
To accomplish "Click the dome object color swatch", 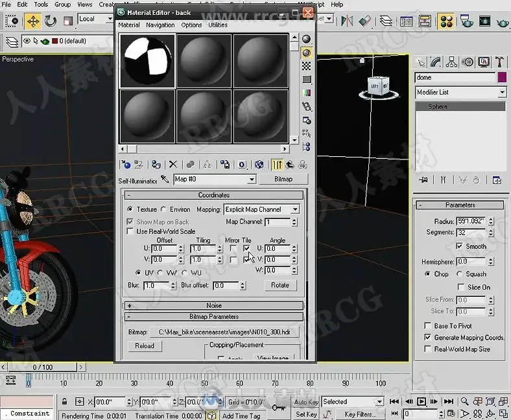I will pos(501,77).
